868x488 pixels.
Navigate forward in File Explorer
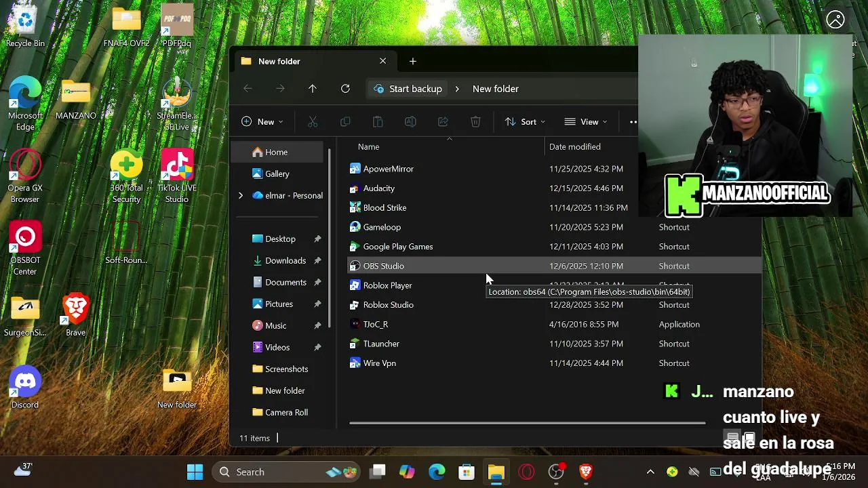[280, 89]
